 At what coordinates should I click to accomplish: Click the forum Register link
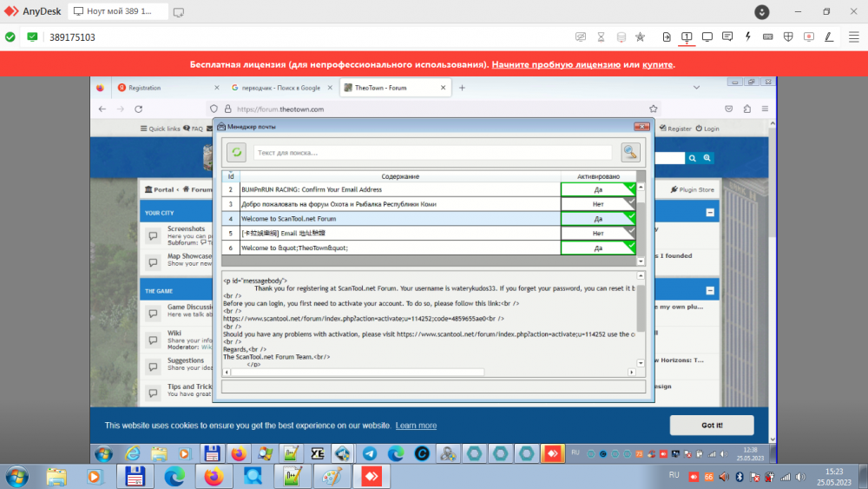pyautogui.click(x=675, y=129)
